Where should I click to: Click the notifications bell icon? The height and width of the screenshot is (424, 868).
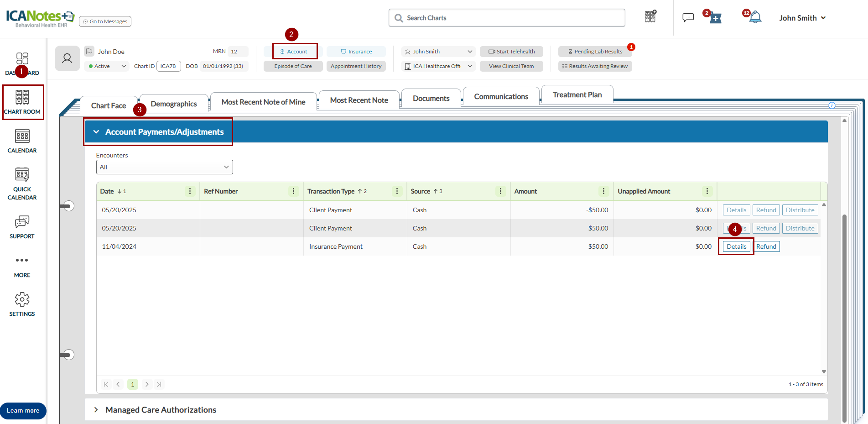tap(755, 18)
